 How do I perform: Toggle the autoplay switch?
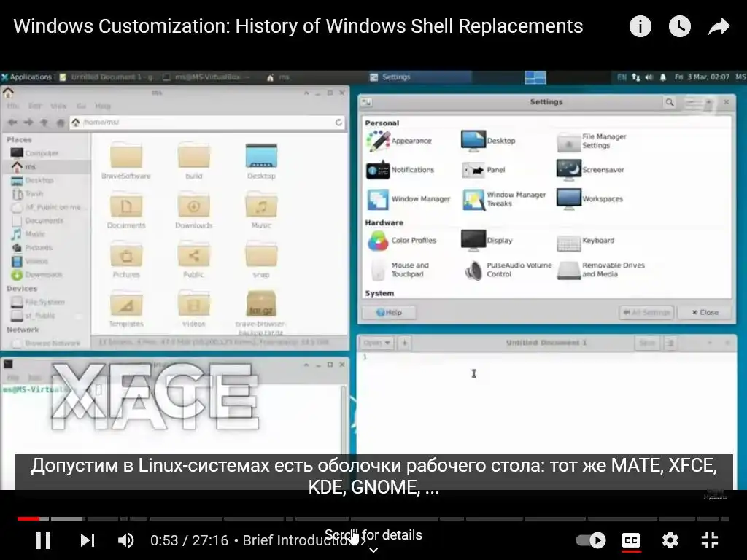[x=591, y=540]
